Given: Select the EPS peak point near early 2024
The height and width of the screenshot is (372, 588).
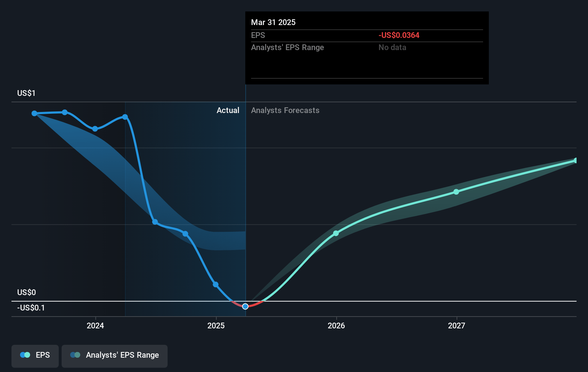Looking at the screenshot, I should point(125,117).
